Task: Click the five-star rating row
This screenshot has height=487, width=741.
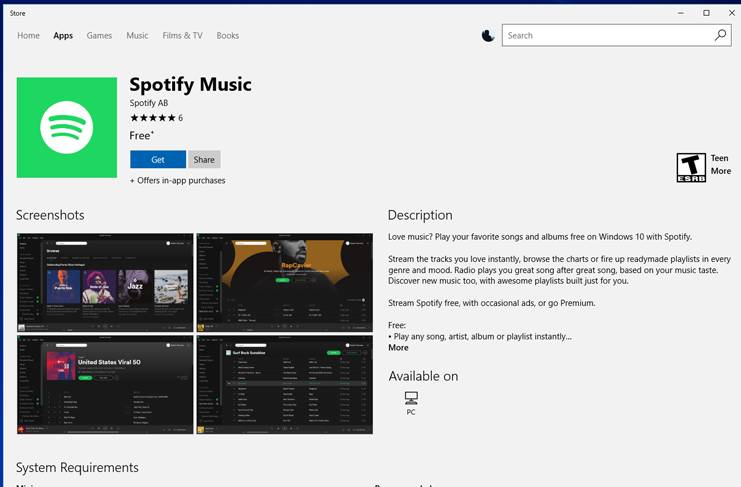Action: (153, 118)
